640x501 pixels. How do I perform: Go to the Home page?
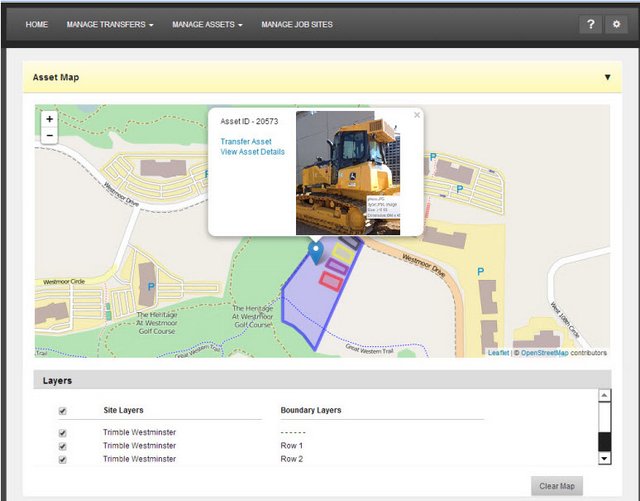click(37, 24)
